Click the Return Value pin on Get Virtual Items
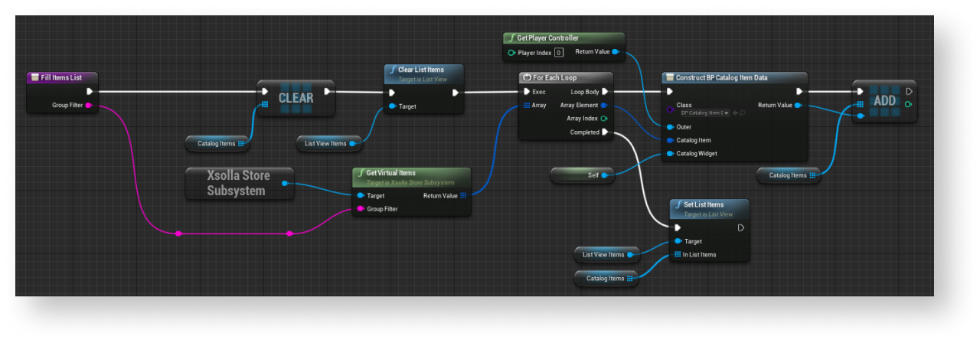This screenshot has width=980, height=343. click(x=463, y=195)
